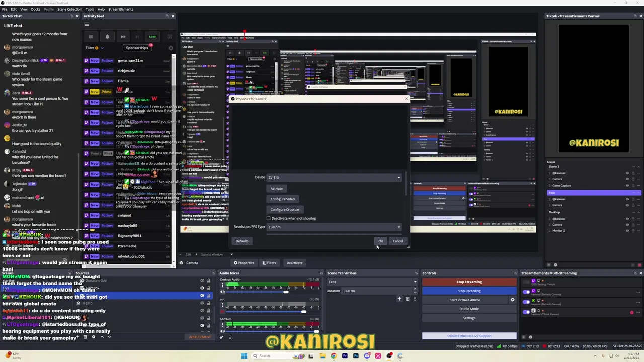Open the Device dropdown showing ZV-E10
This screenshot has width=644, height=362.
(x=334, y=177)
